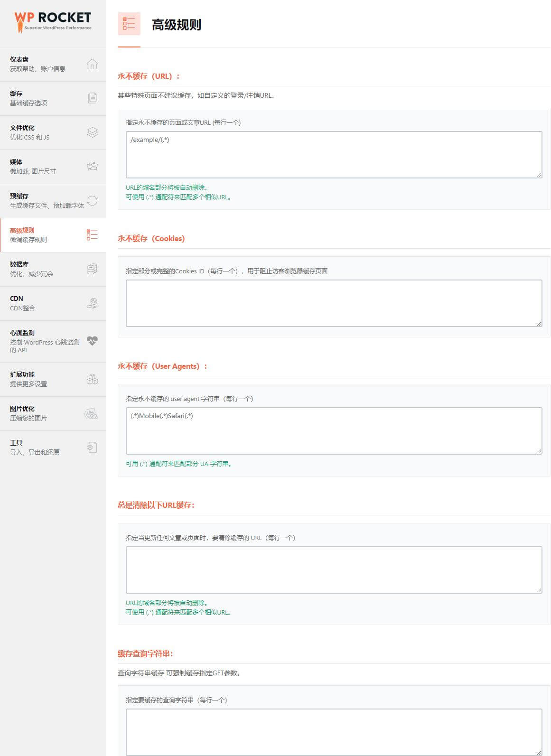
Task: Click the WP Rocket logo
Action: coord(53,22)
